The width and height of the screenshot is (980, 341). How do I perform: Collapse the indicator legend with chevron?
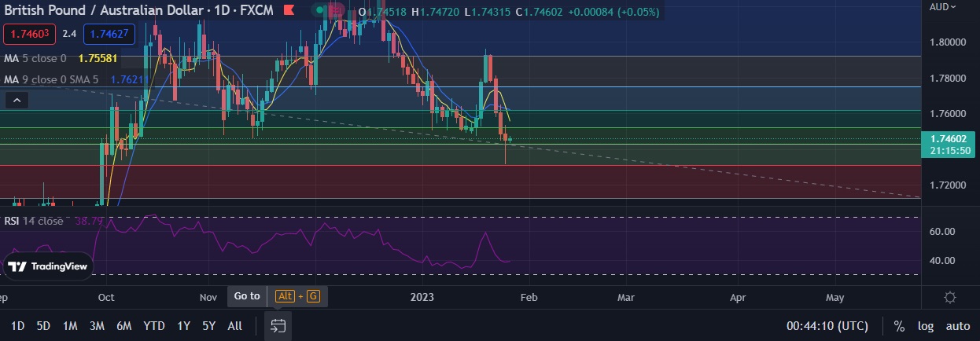(17, 100)
